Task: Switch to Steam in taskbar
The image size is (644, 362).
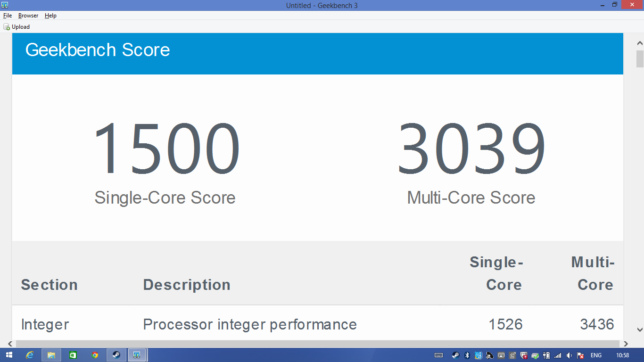Action: pyautogui.click(x=116, y=355)
